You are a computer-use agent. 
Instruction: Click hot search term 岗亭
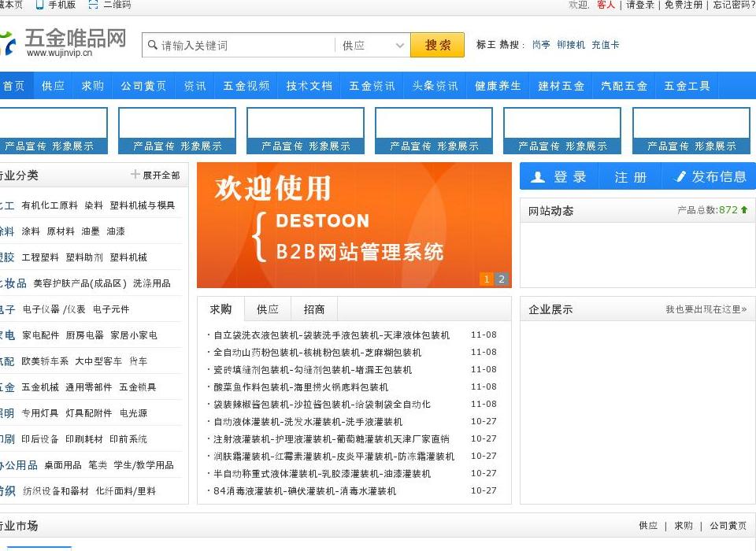click(541, 45)
